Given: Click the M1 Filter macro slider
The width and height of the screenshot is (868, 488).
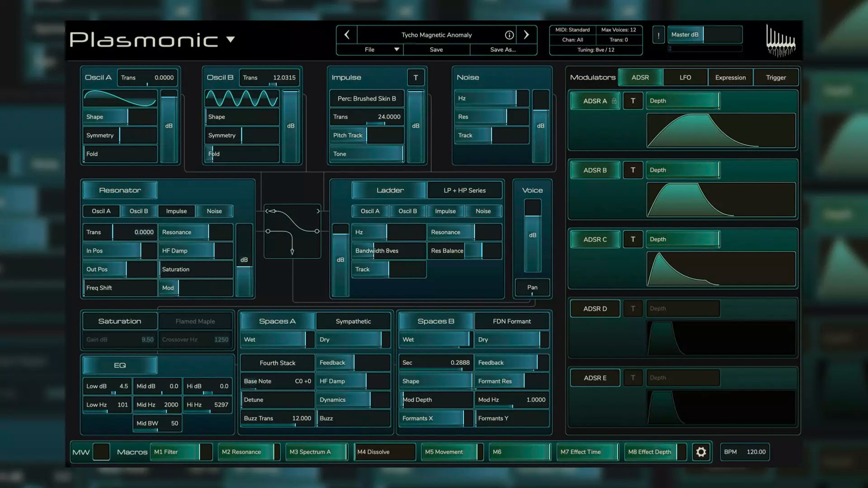Looking at the screenshot, I should (181, 452).
